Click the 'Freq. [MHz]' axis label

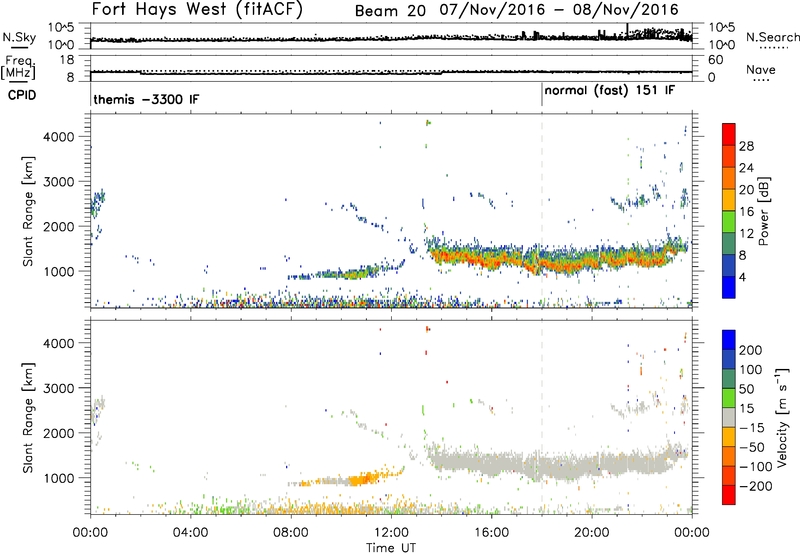pos(18,67)
